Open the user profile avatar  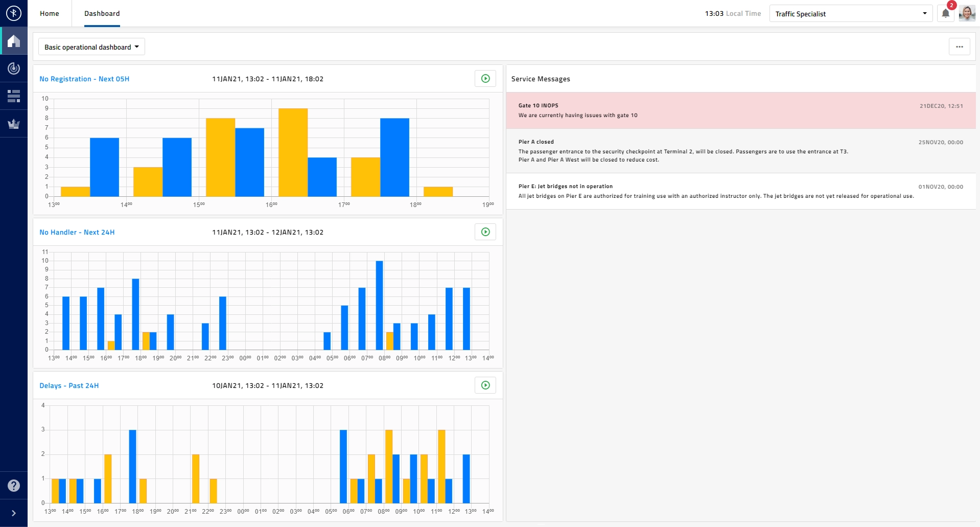pos(967,13)
